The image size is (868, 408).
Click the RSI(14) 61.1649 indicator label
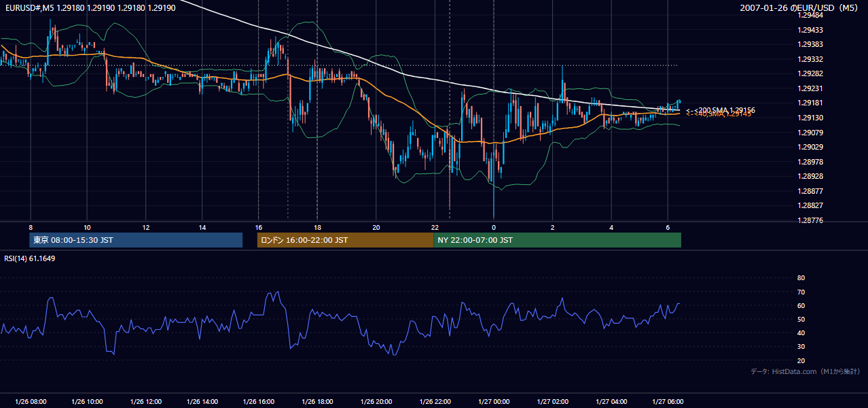[x=30, y=258]
